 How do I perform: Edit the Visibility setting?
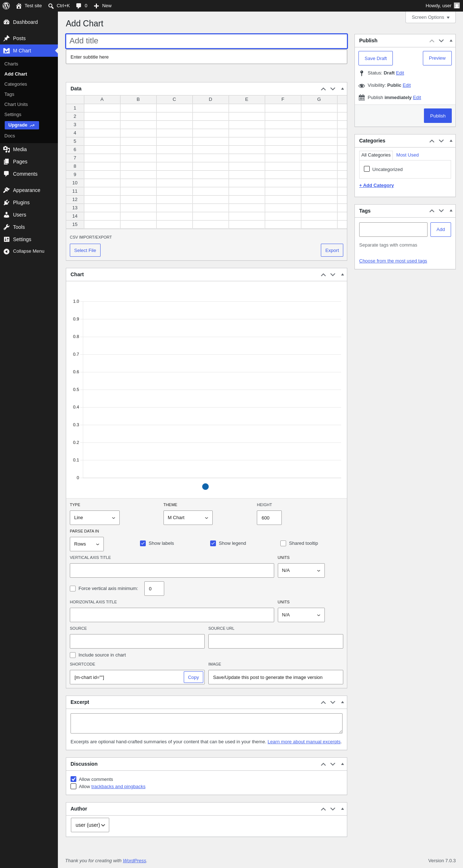tap(407, 85)
